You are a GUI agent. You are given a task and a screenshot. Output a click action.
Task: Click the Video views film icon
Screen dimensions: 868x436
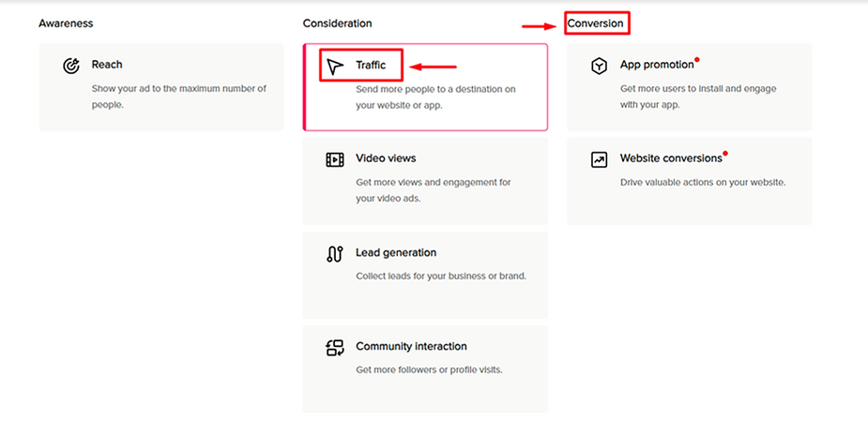(x=335, y=159)
